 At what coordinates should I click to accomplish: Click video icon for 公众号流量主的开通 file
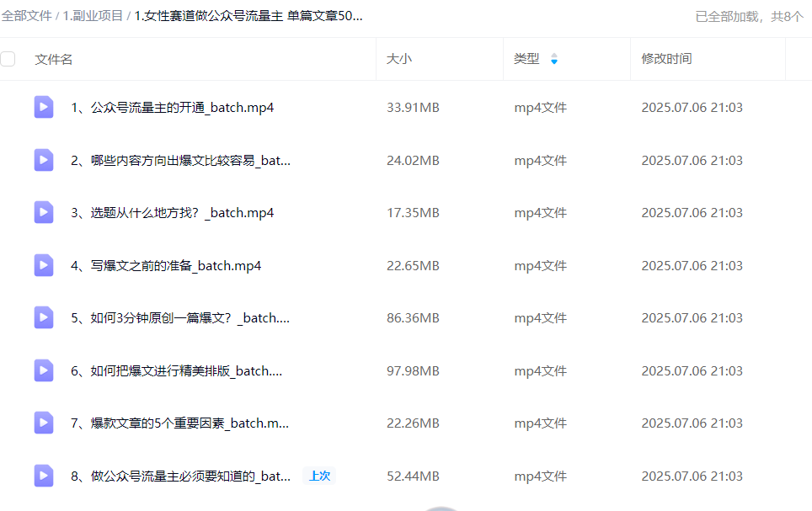(44, 107)
